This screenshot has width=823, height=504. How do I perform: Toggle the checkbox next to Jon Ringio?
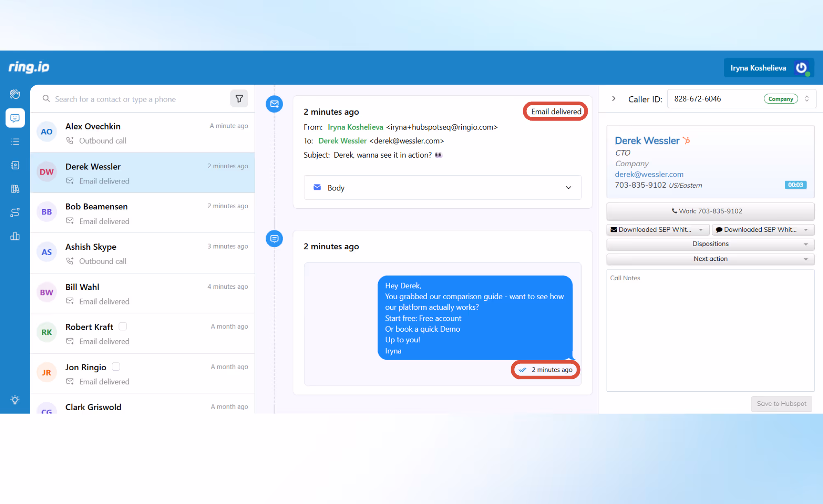click(x=116, y=366)
